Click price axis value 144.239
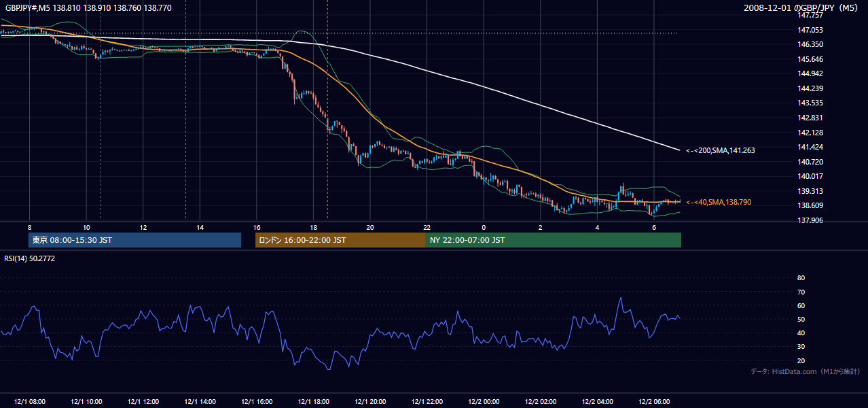This screenshot has height=408, width=868. click(x=810, y=88)
